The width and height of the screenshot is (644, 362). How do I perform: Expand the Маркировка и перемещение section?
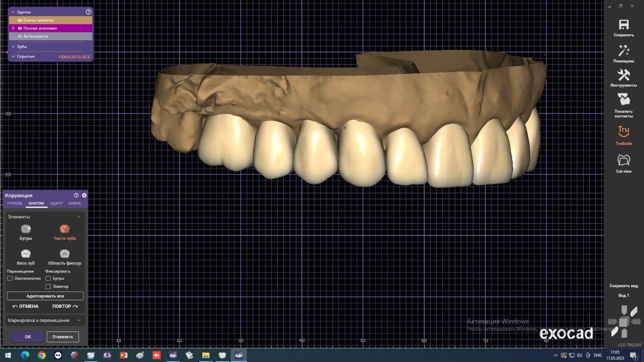point(78,320)
